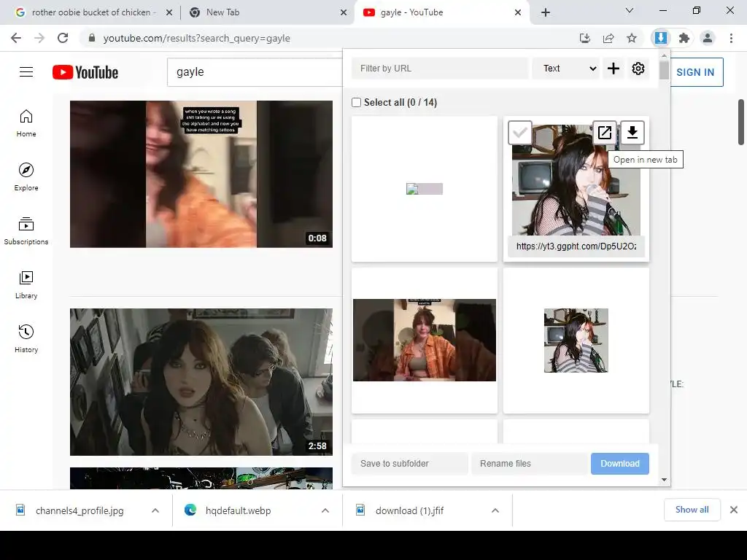This screenshot has width=747, height=560.
Task: Select the small singer image thumbnail
Action: (576, 341)
